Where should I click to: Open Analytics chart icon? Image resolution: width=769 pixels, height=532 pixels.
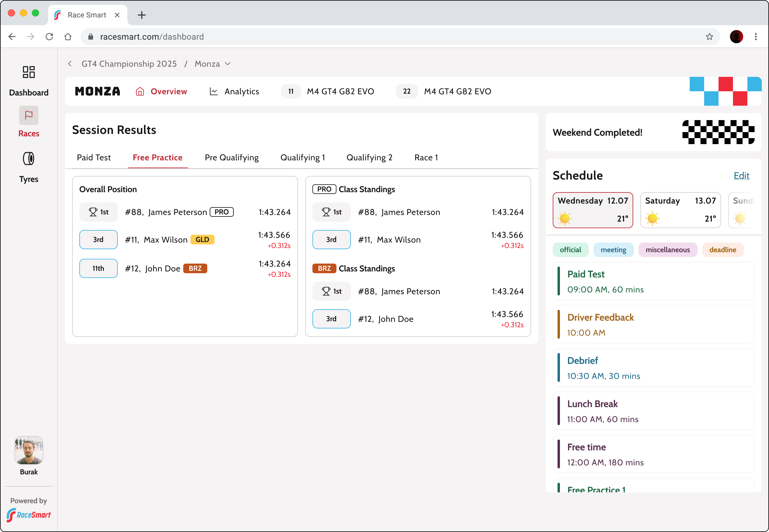213,91
